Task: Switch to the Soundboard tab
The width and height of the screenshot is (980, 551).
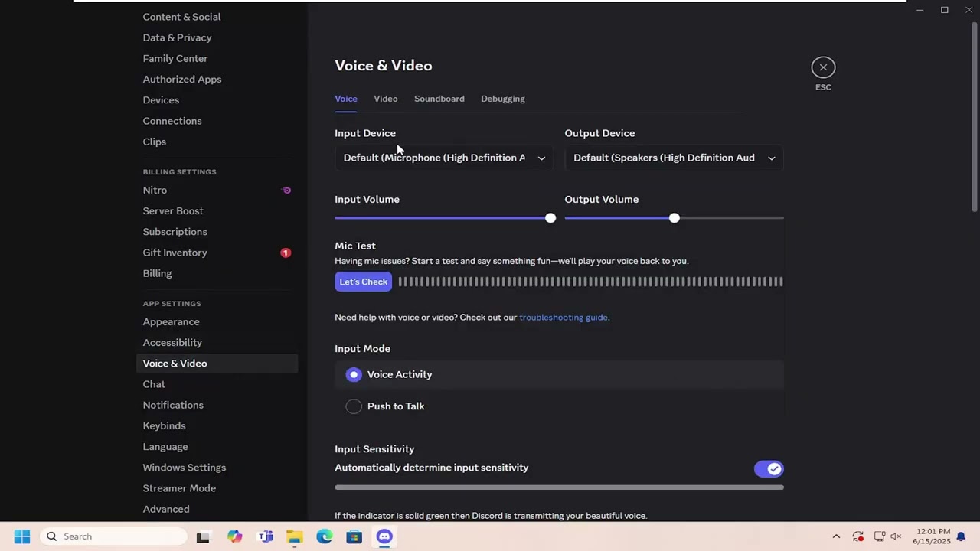Action: click(x=439, y=99)
